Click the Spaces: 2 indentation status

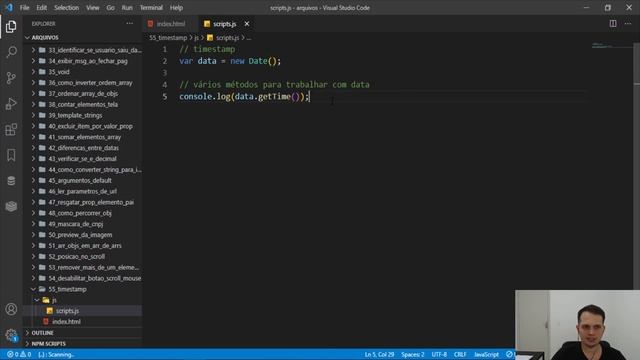point(413,354)
